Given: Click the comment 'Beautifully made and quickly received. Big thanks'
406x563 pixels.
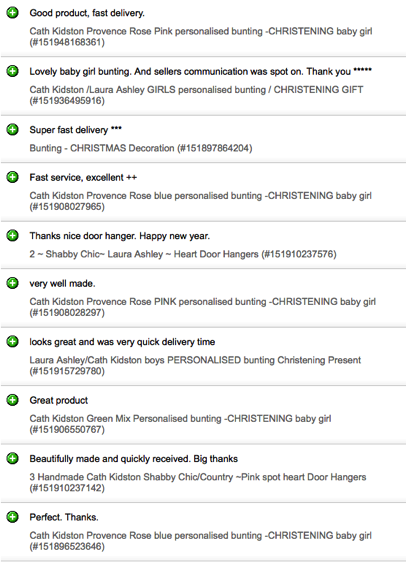Looking at the screenshot, I should point(134,459).
